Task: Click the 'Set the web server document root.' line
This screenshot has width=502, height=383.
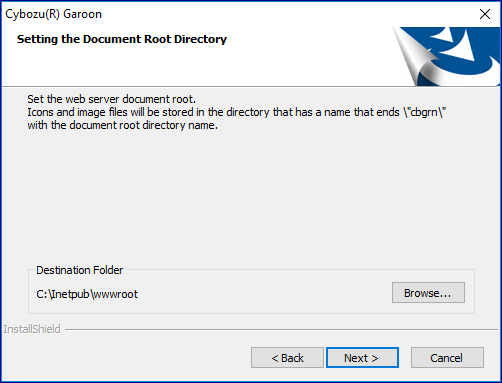Action: [x=112, y=99]
